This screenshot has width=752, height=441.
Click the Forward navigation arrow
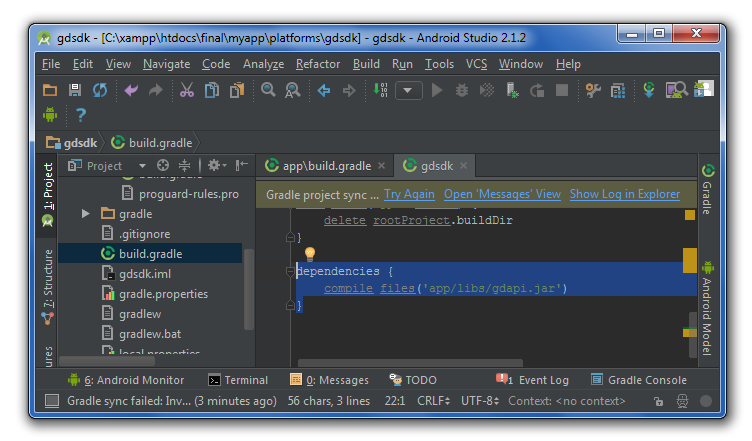349,90
